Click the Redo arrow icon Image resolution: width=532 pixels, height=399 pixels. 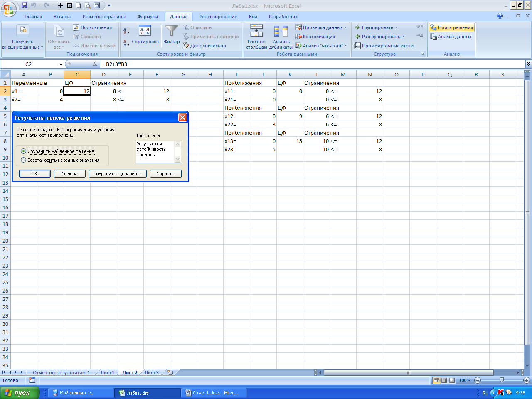pos(47,5)
